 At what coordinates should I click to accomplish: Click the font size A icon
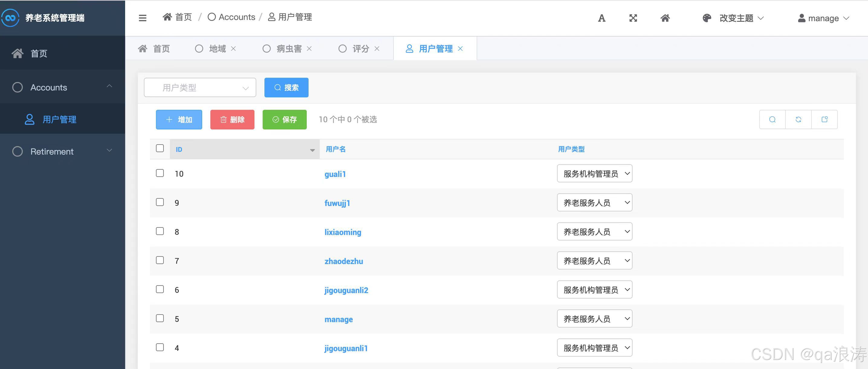[601, 18]
